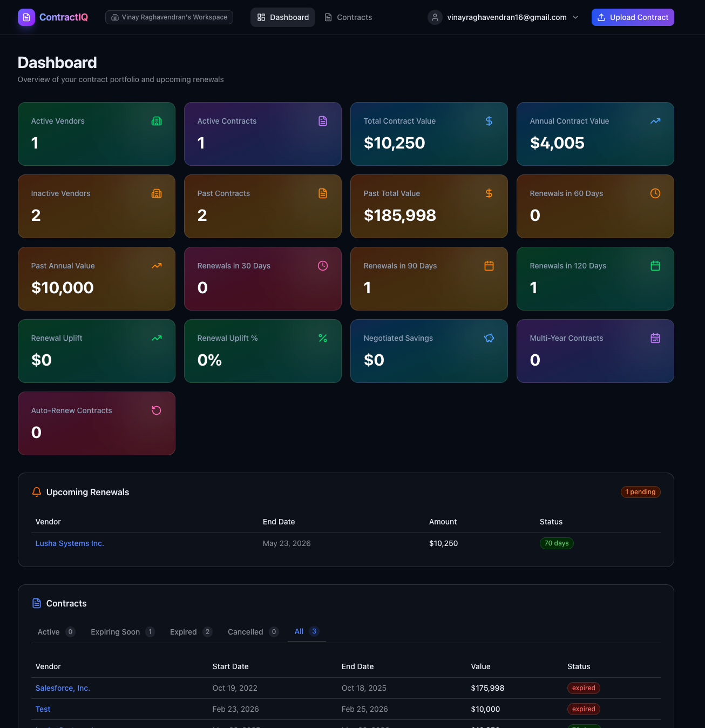This screenshot has width=705, height=728.
Task: Click the calendar icon on Multi-Year Contracts card
Action: [x=655, y=338]
